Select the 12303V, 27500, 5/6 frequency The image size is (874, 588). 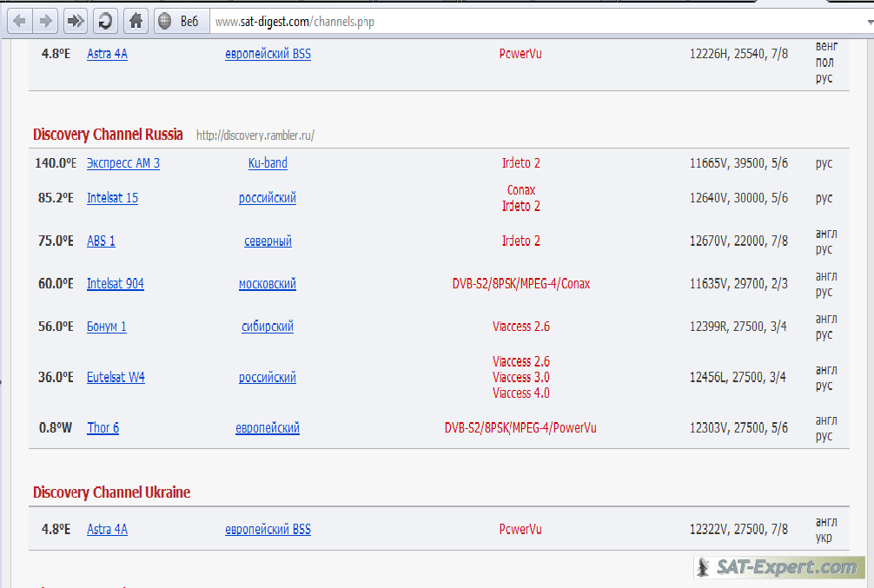pos(738,428)
